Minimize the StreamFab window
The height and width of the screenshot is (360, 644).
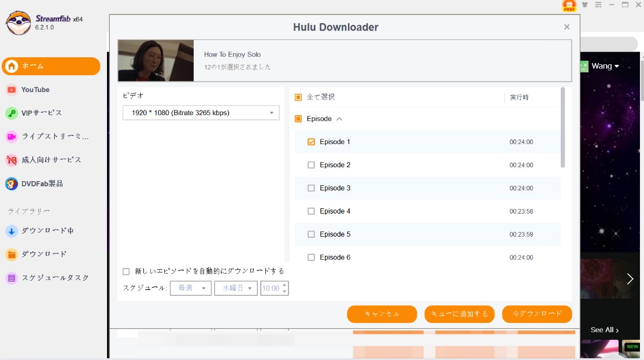coord(612,5)
